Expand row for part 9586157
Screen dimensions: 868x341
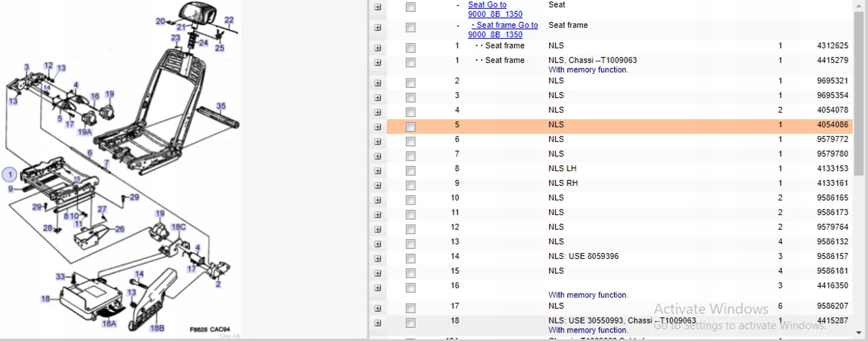tap(378, 259)
